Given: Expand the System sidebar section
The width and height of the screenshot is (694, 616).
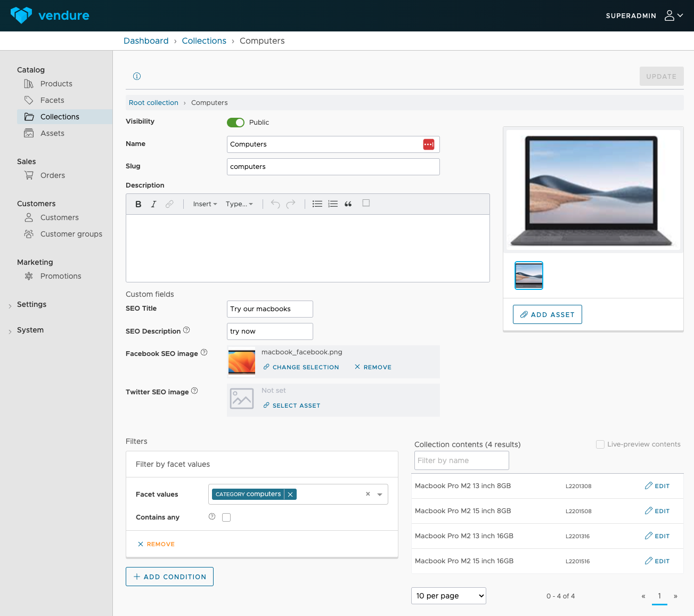Looking at the screenshot, I should (30, 330).
